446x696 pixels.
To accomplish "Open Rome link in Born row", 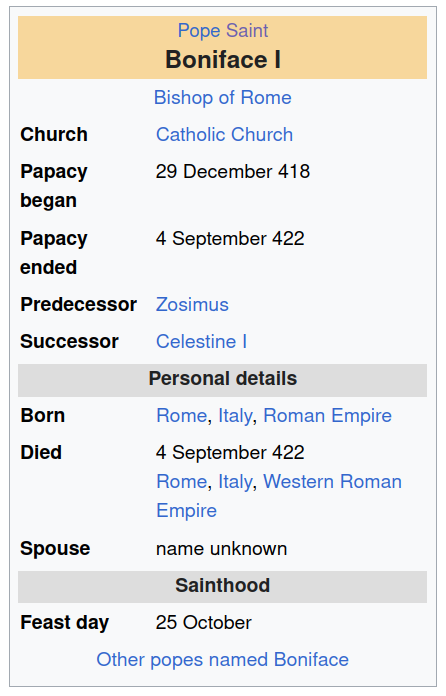I will coord(182,416).
